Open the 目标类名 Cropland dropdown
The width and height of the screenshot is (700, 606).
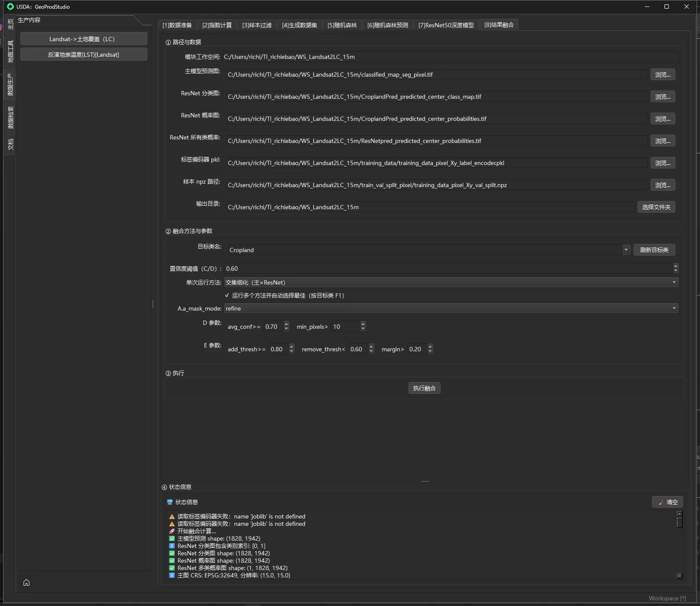click(x=626, y=250)
